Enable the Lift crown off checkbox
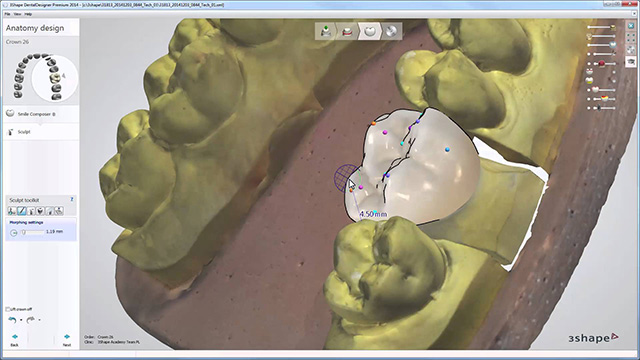This screenshot has width=640, height=360. tap(8, 309)
